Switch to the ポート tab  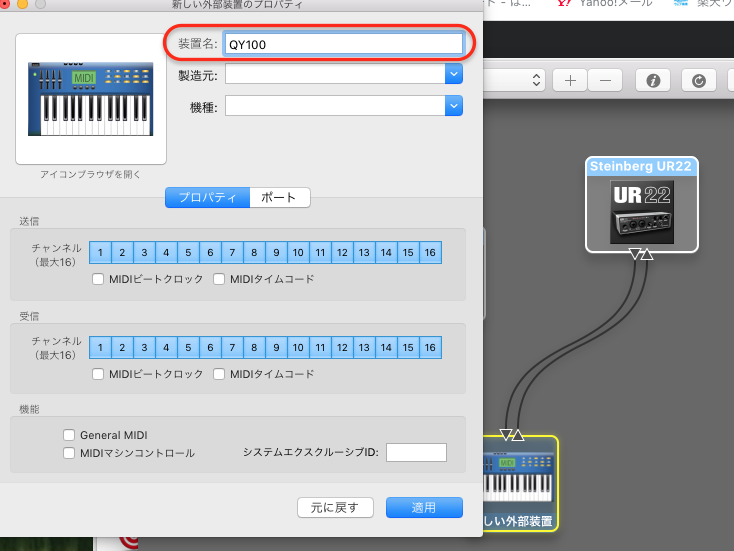coord(279,198)
